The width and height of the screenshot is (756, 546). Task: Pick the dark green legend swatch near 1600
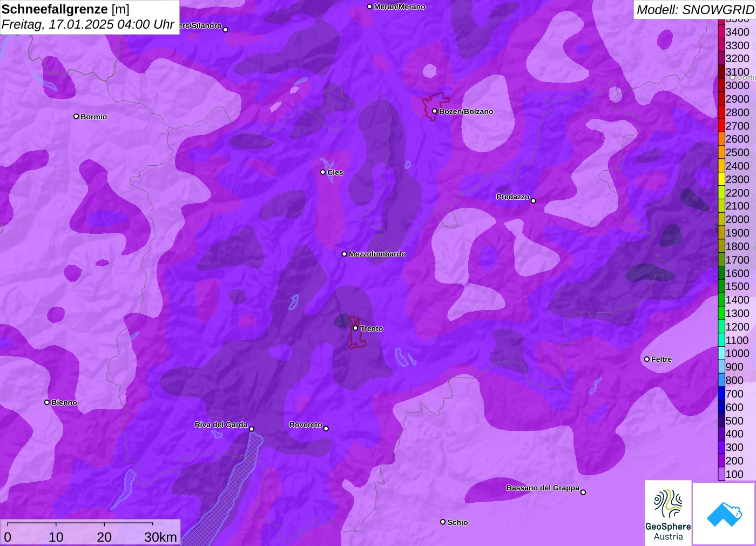click(x=721, y=273)
